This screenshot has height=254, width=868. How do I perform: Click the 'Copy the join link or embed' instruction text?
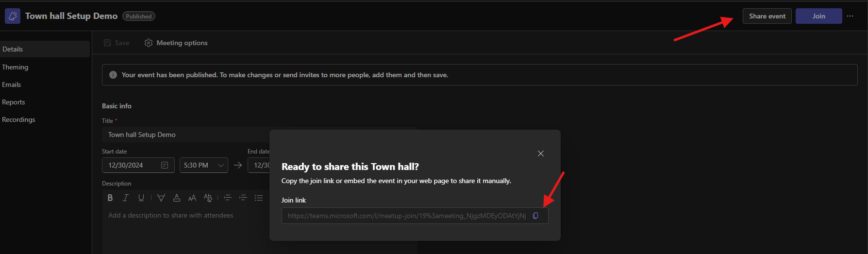pyautogui.click(x=396, y=181)
